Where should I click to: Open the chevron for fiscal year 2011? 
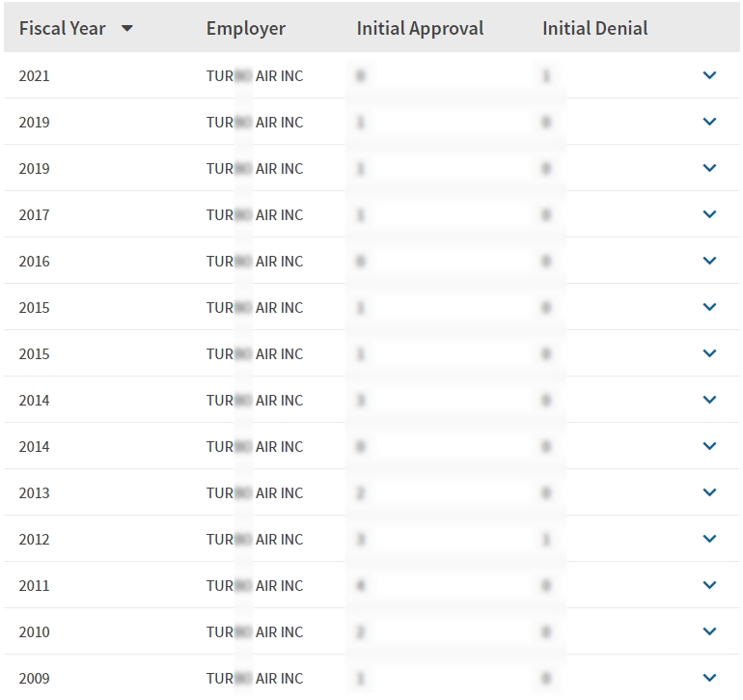pyautogui.click(x=709, y=585)
